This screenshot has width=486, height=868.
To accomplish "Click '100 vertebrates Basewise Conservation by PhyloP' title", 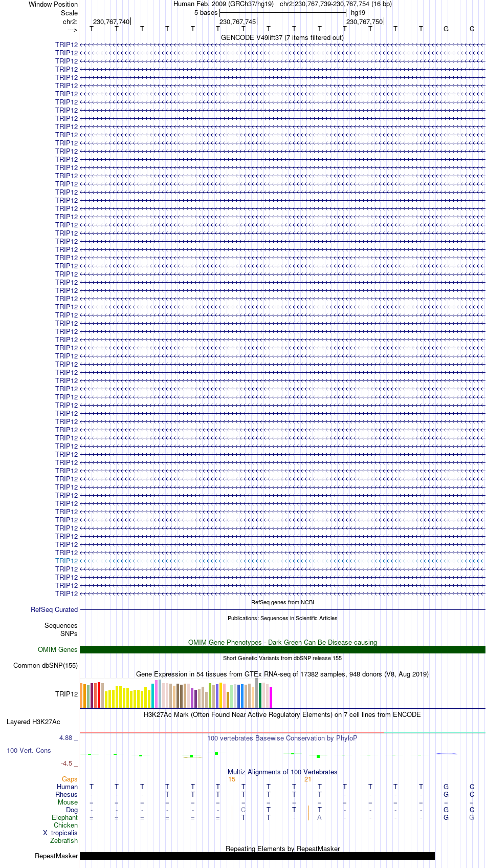I will point(282,738).
